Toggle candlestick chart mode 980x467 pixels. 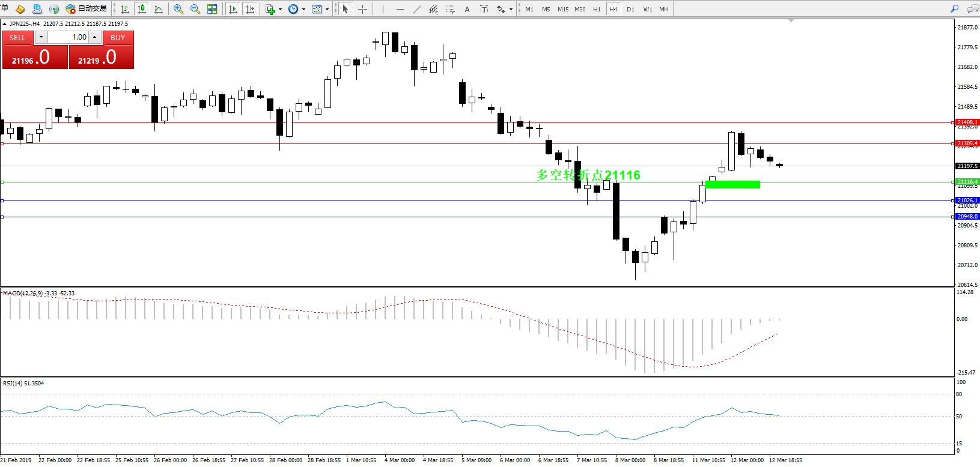pyautogui.click(x=142, y=9)
